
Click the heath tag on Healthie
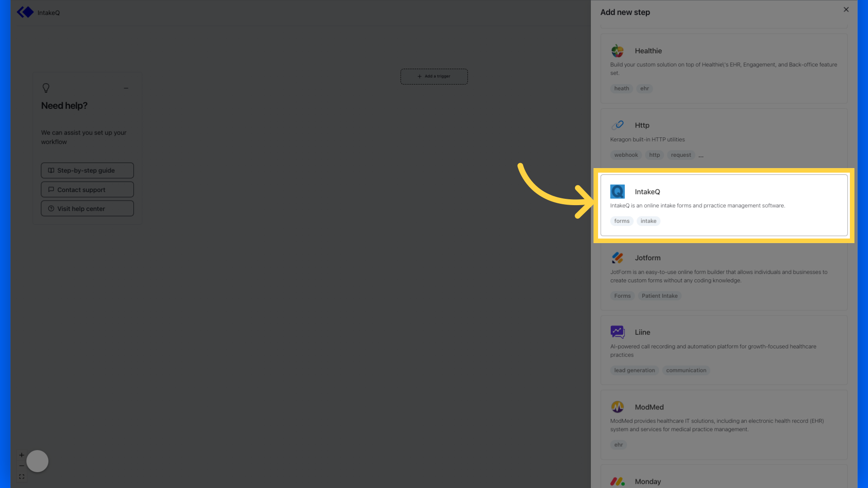[x=622, y=89]
